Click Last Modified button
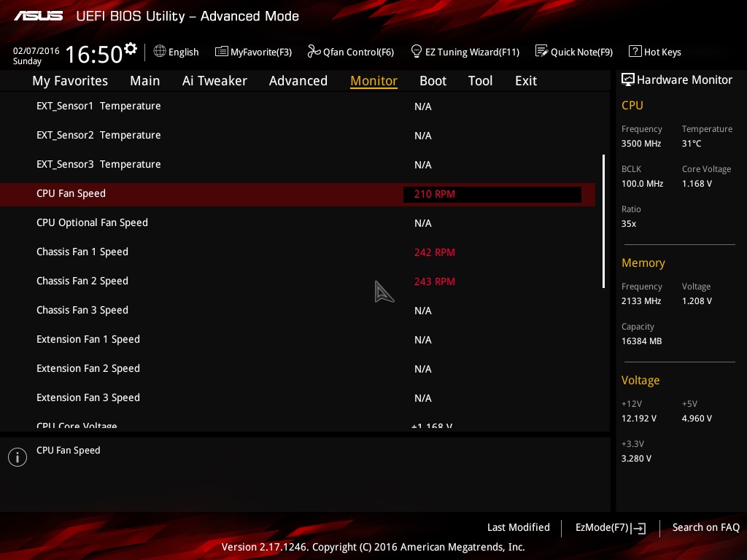The height and width of the screenshot is (560, 747). pos(519,527)
